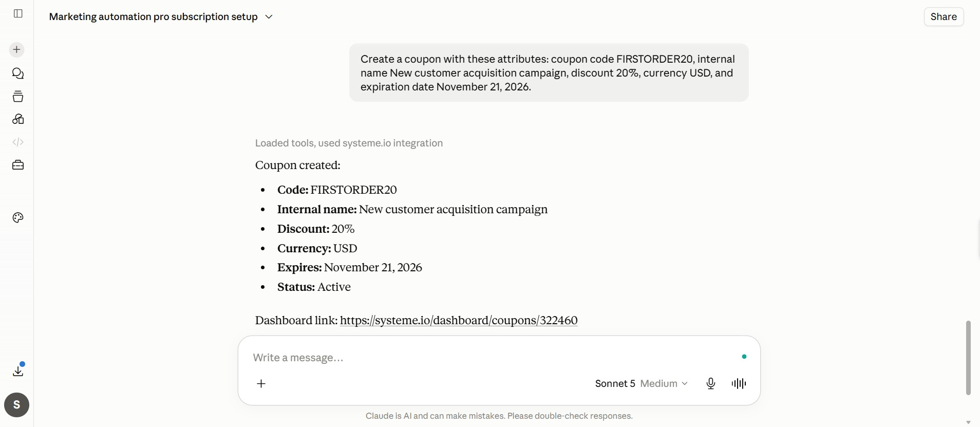Toggle the sidebar panel icon
The width and height of the screenshot is (980, 427).
click(x=18, y=13)
